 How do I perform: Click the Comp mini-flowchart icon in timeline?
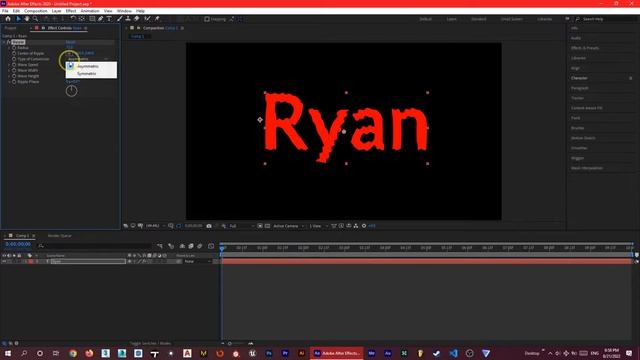click(x=160, y=246)
